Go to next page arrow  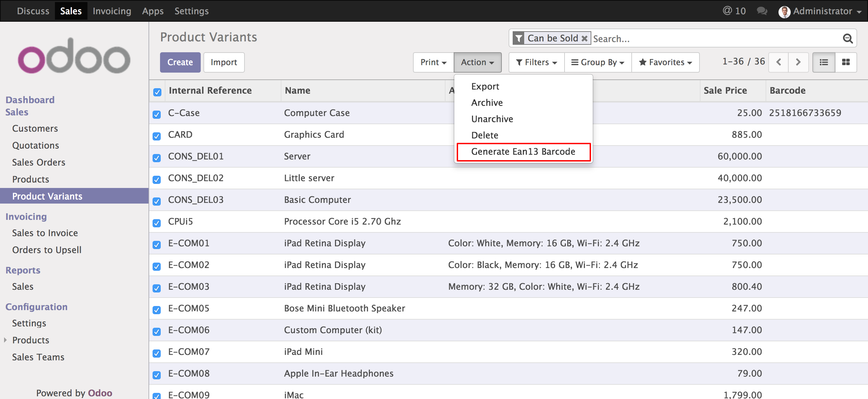pos(798,62)
